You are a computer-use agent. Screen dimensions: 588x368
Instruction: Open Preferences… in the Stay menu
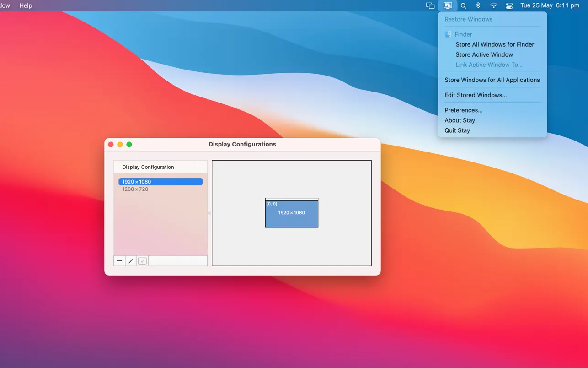click(463, 110)
